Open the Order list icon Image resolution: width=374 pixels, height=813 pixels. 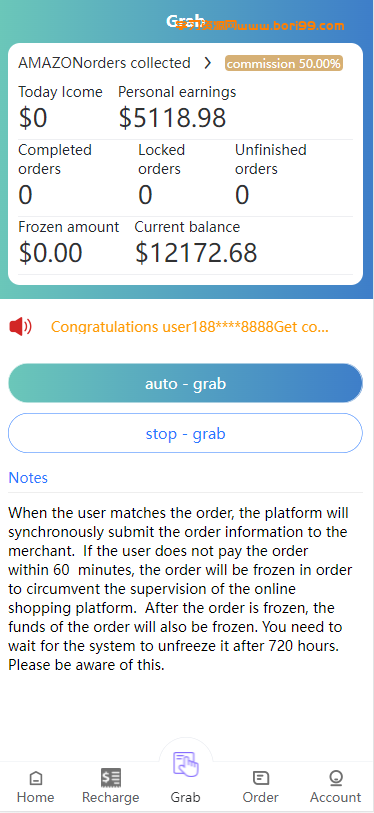[260, 778]
